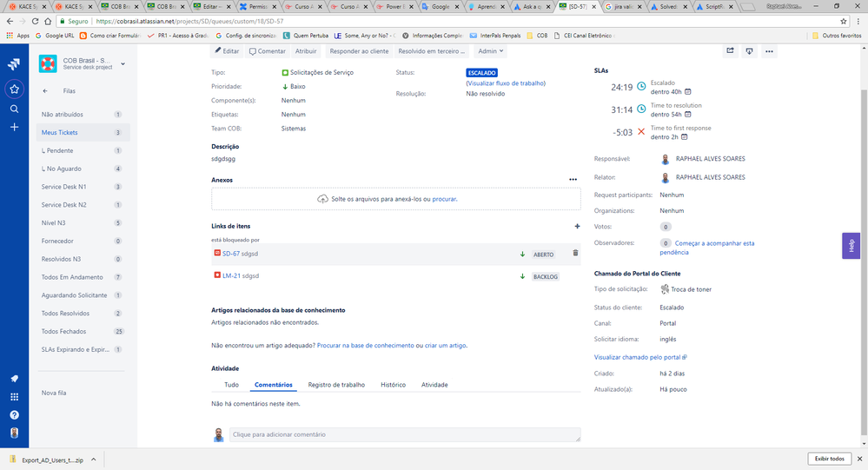
Task: Click criar um artigo link
Action: click(445, 346)
